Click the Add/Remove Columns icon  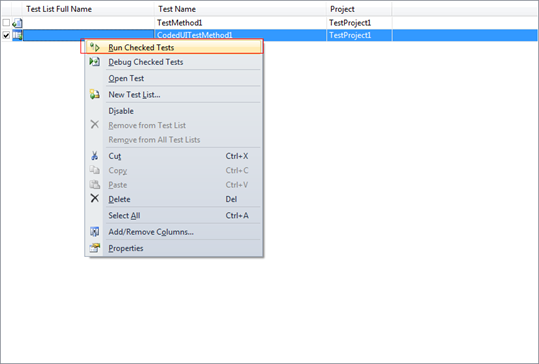[x=95, y=232]
